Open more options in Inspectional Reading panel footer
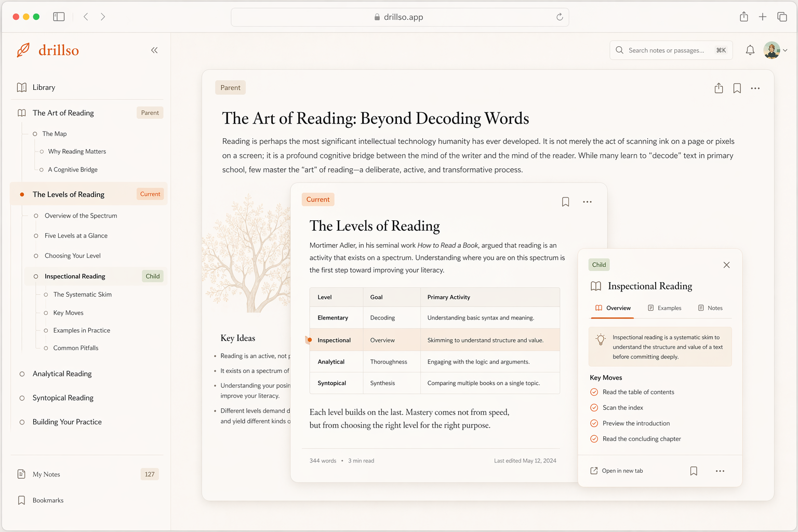The height and width of the screenshot is (532, 798). [x=720, y=471]
